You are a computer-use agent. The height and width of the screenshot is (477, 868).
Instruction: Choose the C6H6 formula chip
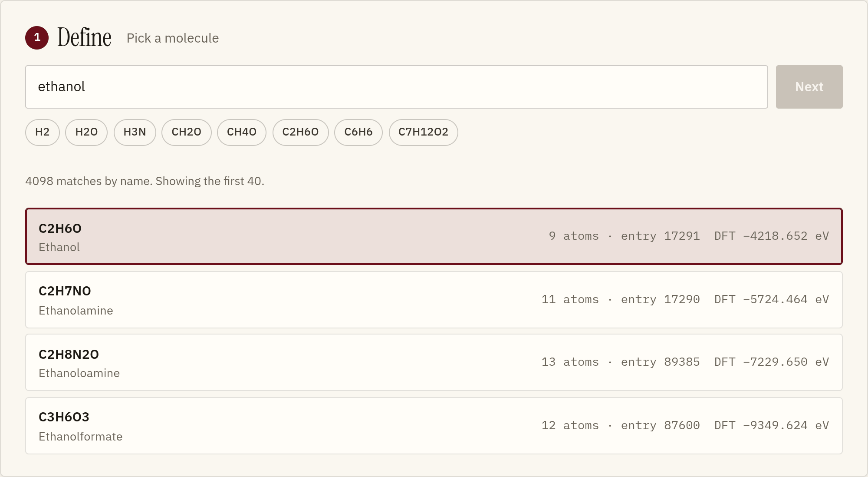point(358,132)
